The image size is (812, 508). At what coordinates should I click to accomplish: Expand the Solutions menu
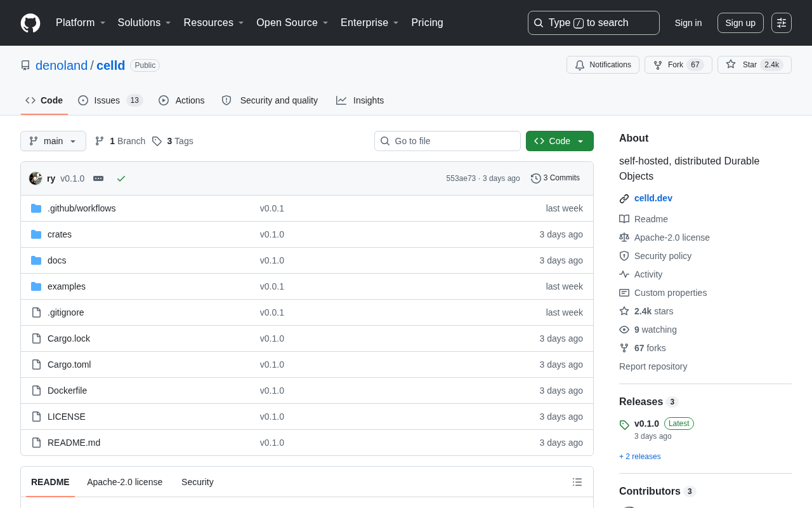point(145,23)
